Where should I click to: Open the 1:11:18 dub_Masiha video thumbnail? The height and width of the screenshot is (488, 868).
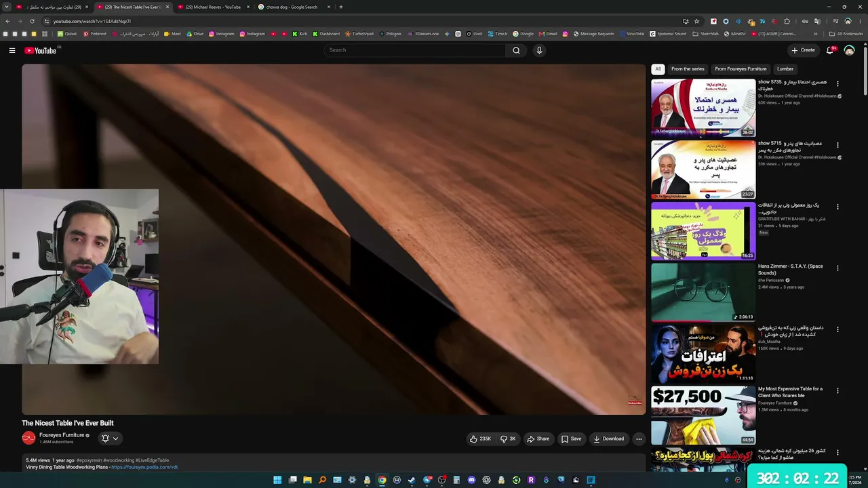coord(703,354)
